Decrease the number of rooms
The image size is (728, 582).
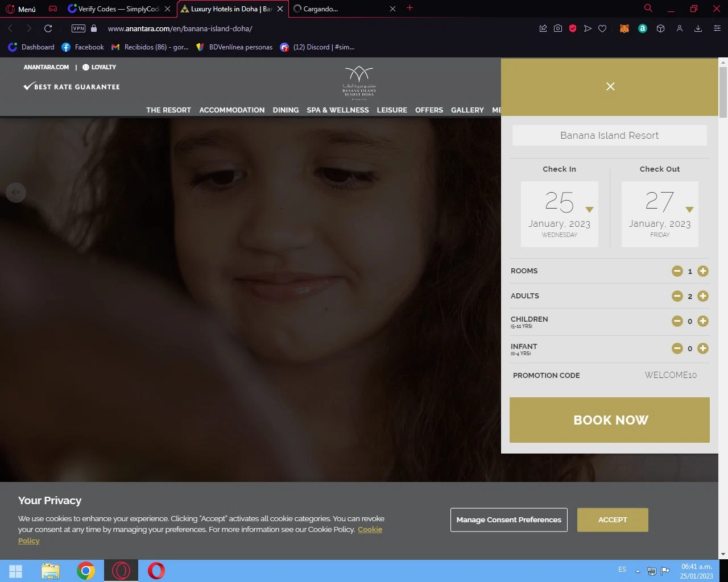[x=677, y=271]
